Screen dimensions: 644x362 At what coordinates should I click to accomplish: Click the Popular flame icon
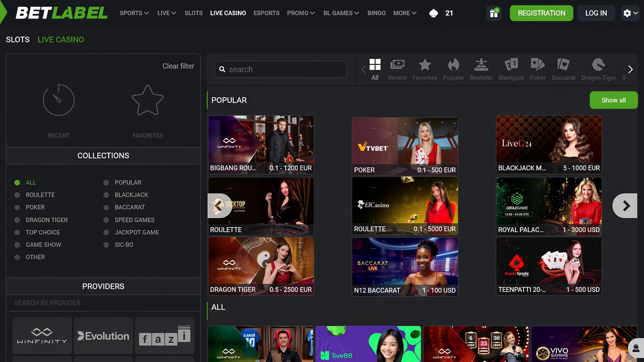coord(453,65)
